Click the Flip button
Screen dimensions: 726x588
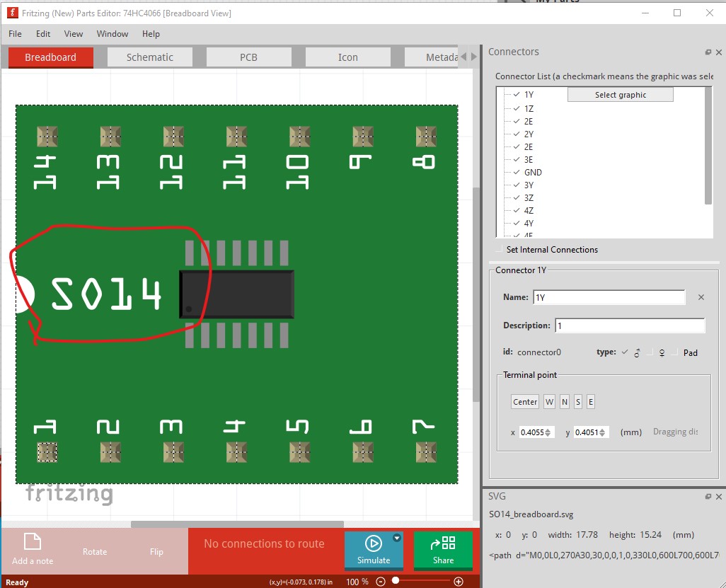[x=156, y=551]
